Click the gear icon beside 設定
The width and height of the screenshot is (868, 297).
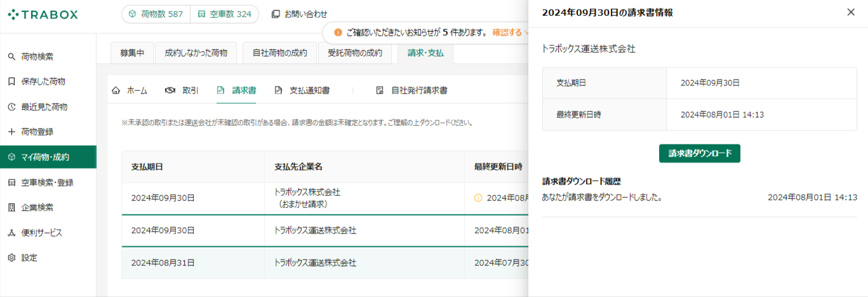pos(11,258)
